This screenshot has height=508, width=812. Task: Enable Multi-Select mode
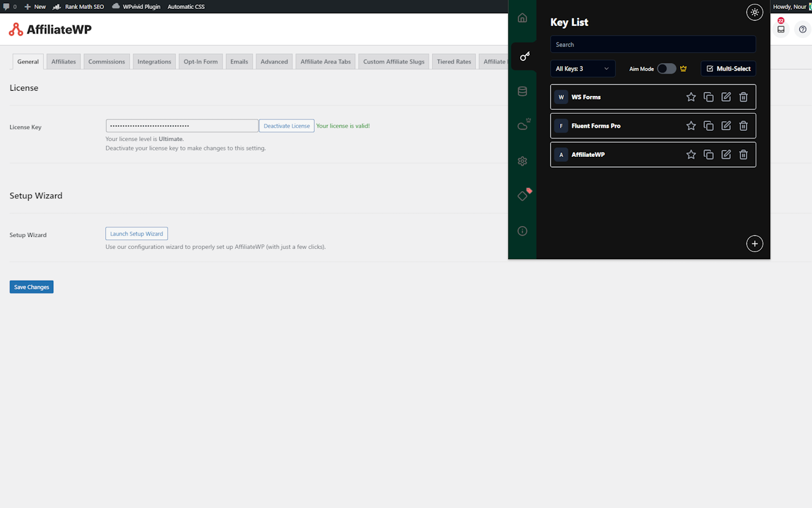click(x=728, y=69)
